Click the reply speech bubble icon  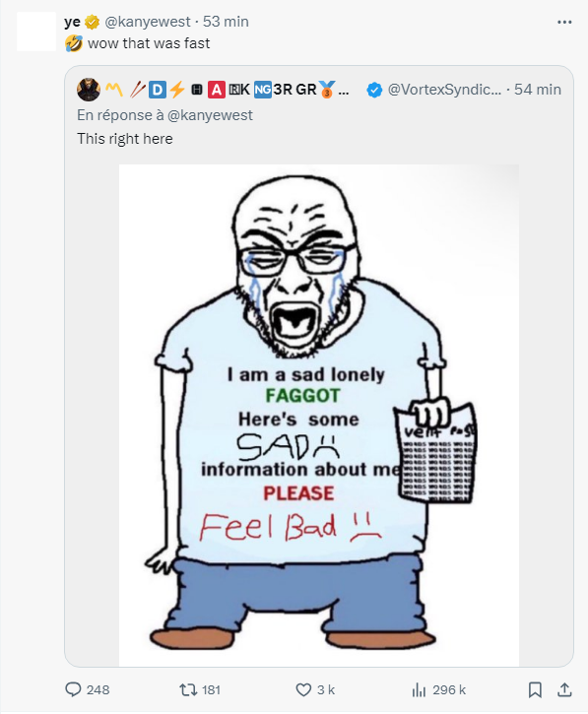pyautogui.click(x=73, y=689)
